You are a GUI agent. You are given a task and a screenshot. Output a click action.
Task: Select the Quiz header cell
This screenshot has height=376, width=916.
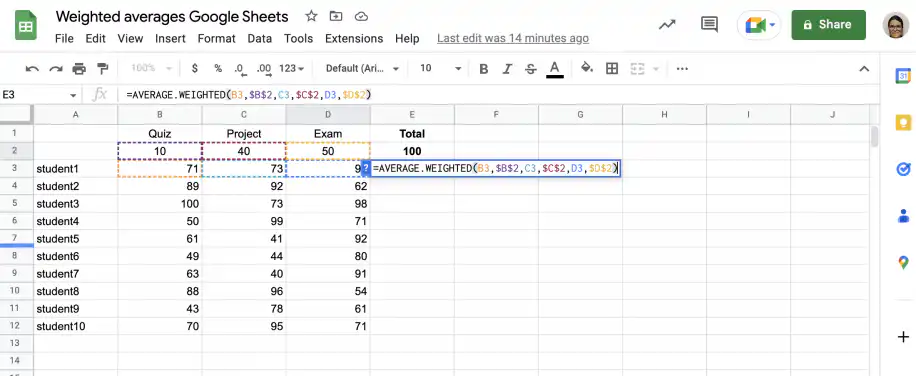click(x=159, y=134)
